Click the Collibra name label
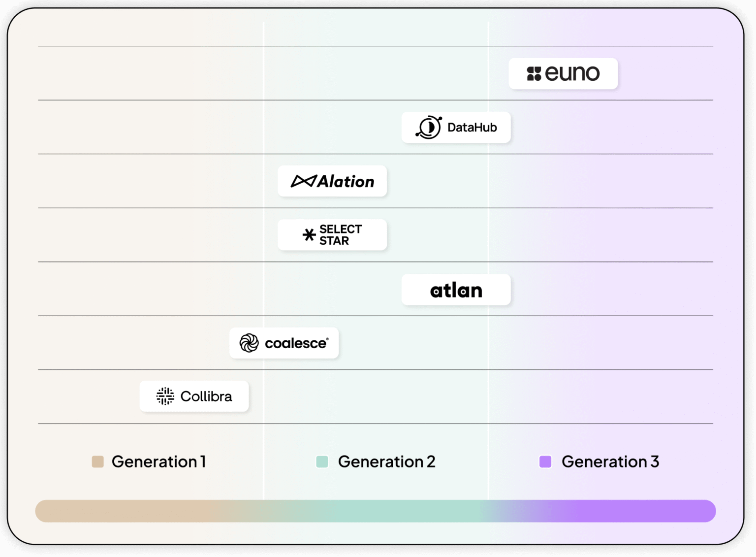This screenshot has width=756, height=557. coord(206,396)
